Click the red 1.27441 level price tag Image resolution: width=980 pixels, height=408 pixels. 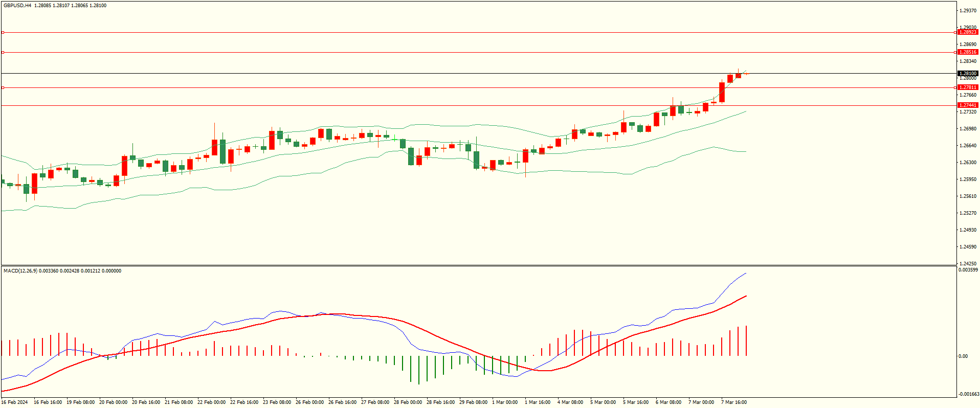[967, 105]
